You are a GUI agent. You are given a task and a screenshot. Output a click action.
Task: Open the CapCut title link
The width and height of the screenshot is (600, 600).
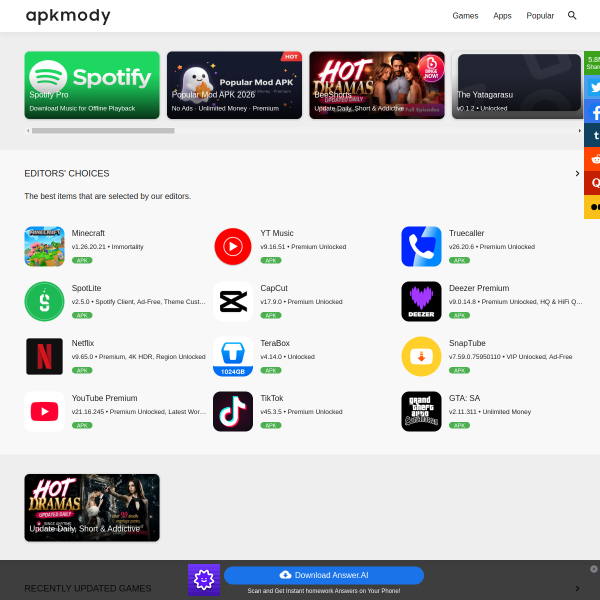(274, 288)
